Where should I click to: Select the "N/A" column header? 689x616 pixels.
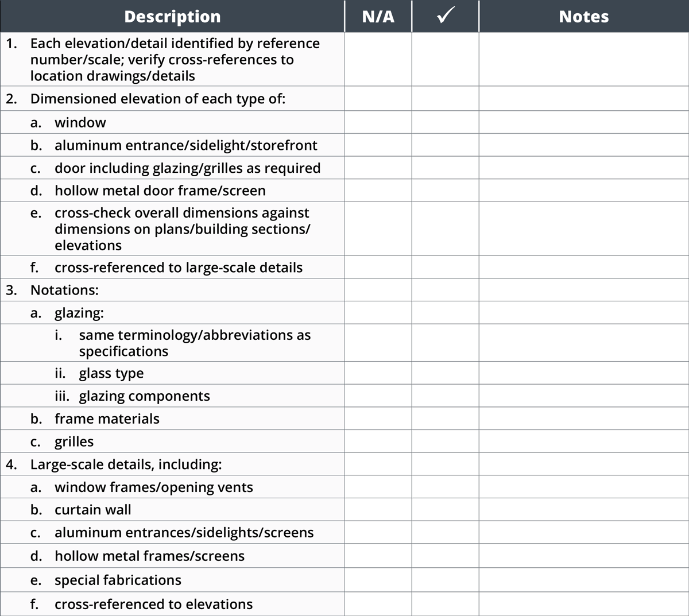pyautogui.click(x=378, y=17)
